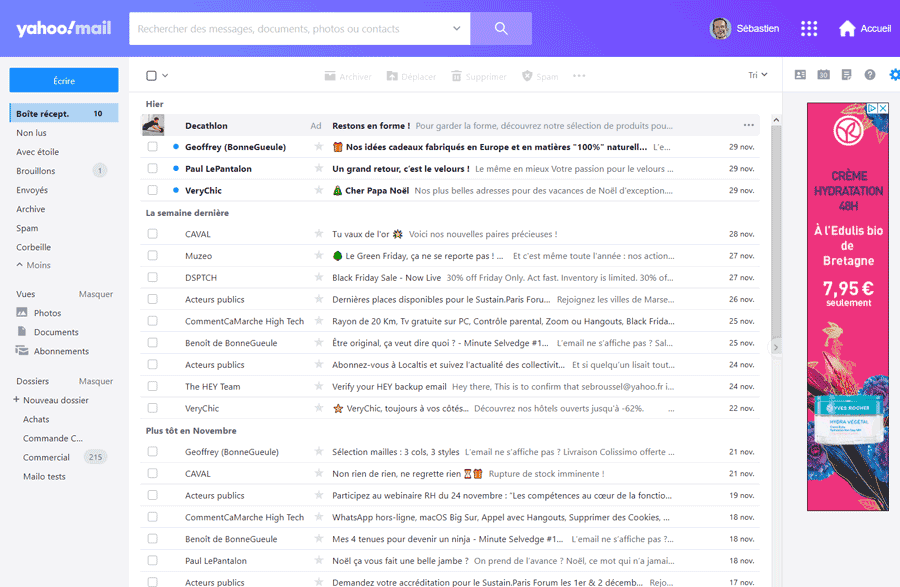Click the Supprimer trash button

479,76
